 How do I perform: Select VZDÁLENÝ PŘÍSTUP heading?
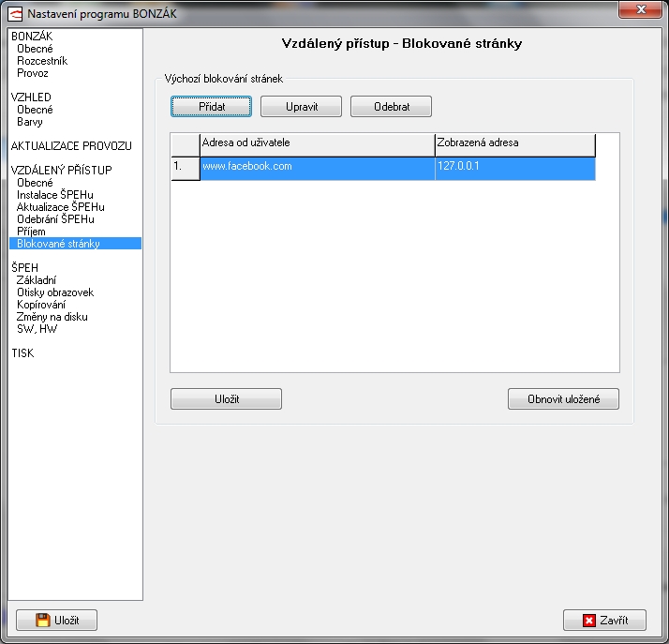[x=62, y=171]
